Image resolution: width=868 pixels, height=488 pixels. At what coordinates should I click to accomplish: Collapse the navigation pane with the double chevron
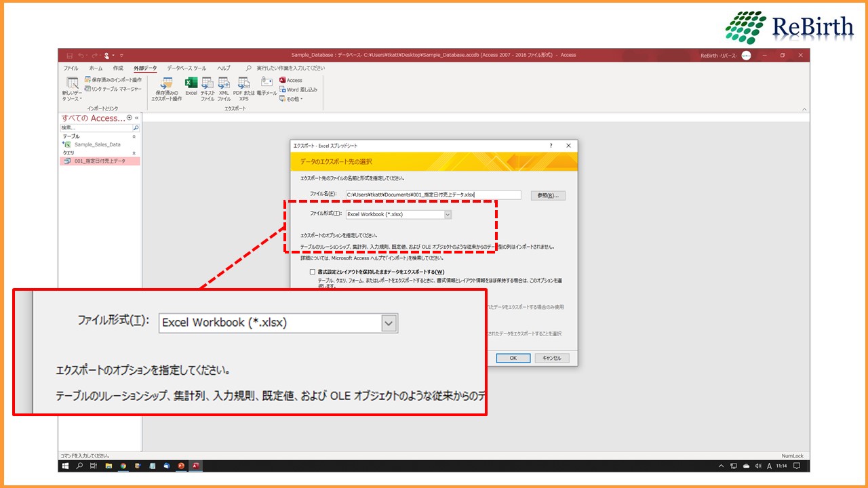[136, 118]
